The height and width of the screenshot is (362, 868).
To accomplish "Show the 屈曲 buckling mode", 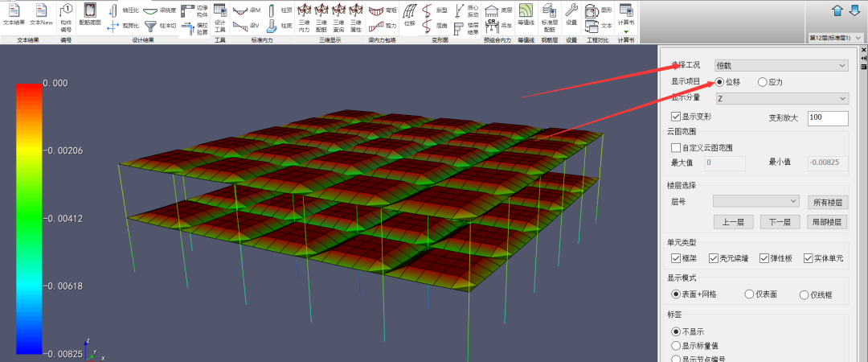I will pyautogui.click(x=435, y=26).
